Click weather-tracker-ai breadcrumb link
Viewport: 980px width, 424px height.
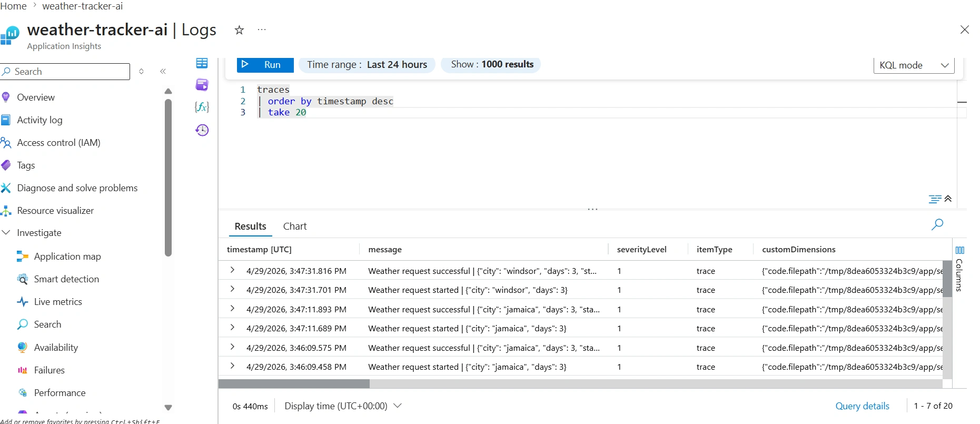click(x=83, y=6)
